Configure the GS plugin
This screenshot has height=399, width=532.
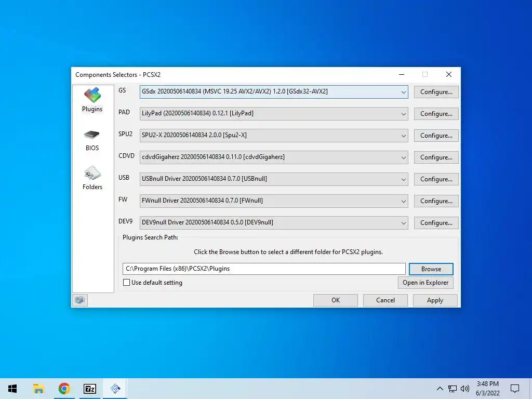click(x=436, y=92)
